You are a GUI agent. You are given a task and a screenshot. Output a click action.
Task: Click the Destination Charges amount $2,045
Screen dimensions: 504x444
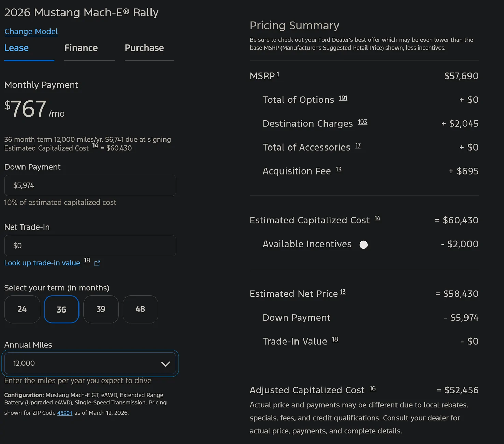coord(460,124)
